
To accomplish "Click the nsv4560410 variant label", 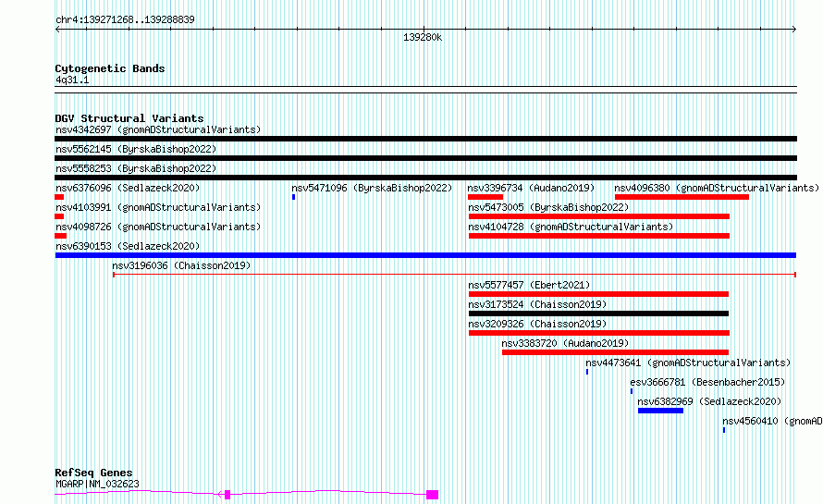I will click(x=772, y=421).
